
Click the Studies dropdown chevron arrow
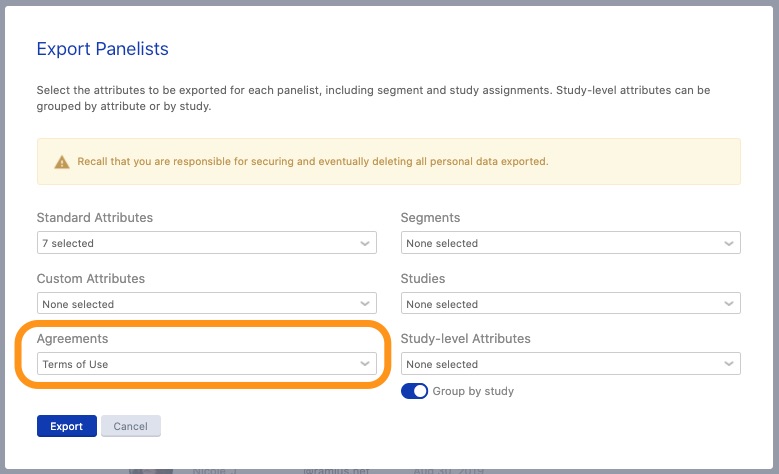[x=729, y=304]
